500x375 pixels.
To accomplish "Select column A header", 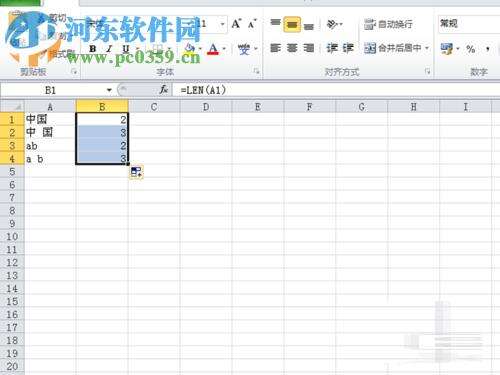I will coord(50,107).
